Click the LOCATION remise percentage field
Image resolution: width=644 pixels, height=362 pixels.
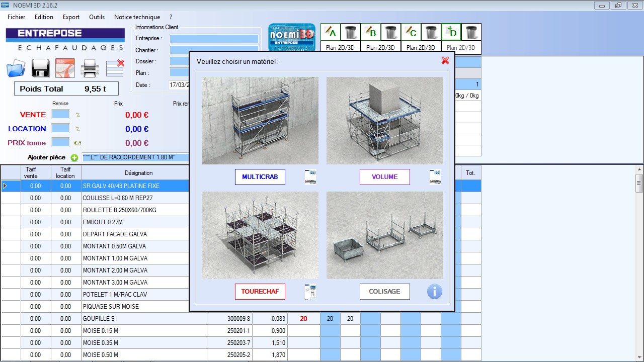point(61,128)
